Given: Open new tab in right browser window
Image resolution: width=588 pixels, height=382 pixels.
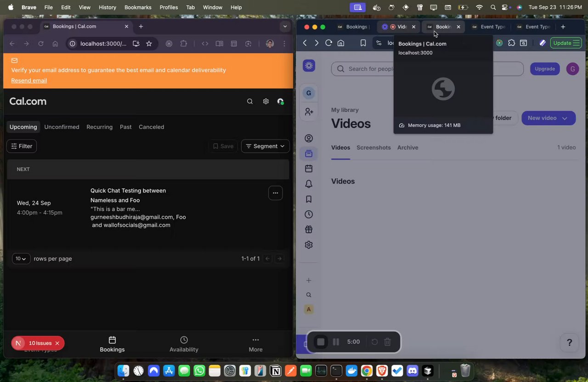Looking at the screenshot, I should [563, 27].
